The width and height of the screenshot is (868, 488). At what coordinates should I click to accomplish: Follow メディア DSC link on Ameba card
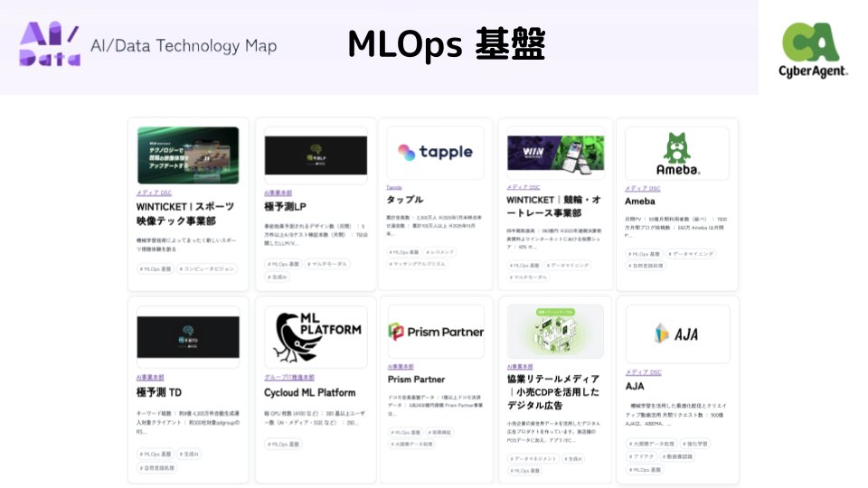pyautogui.click(x=643, y=189)
